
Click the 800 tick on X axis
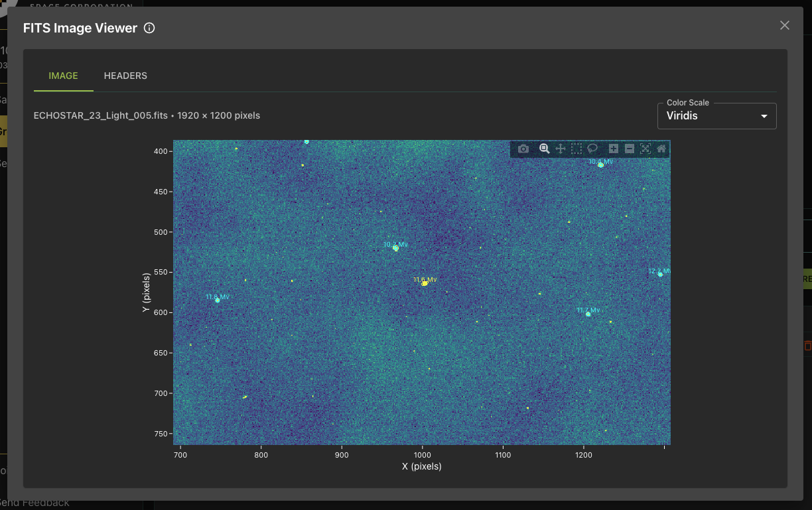[x=261, y=454]
